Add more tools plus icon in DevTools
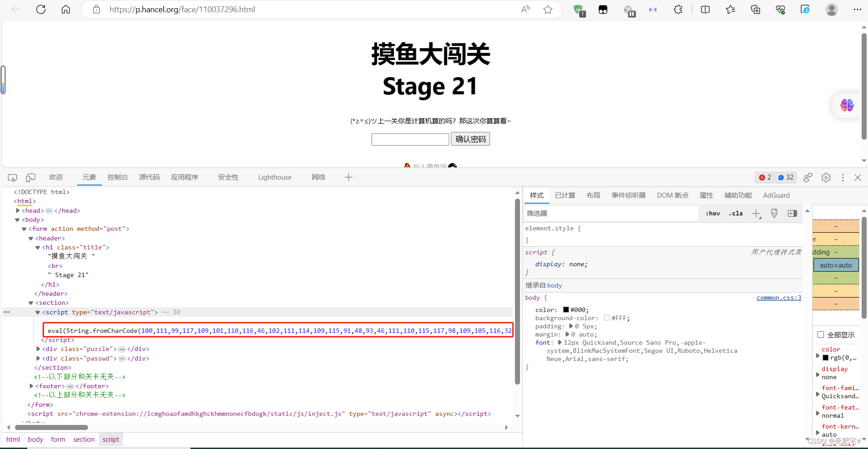 pyautogui.click(x=348, y=177)
